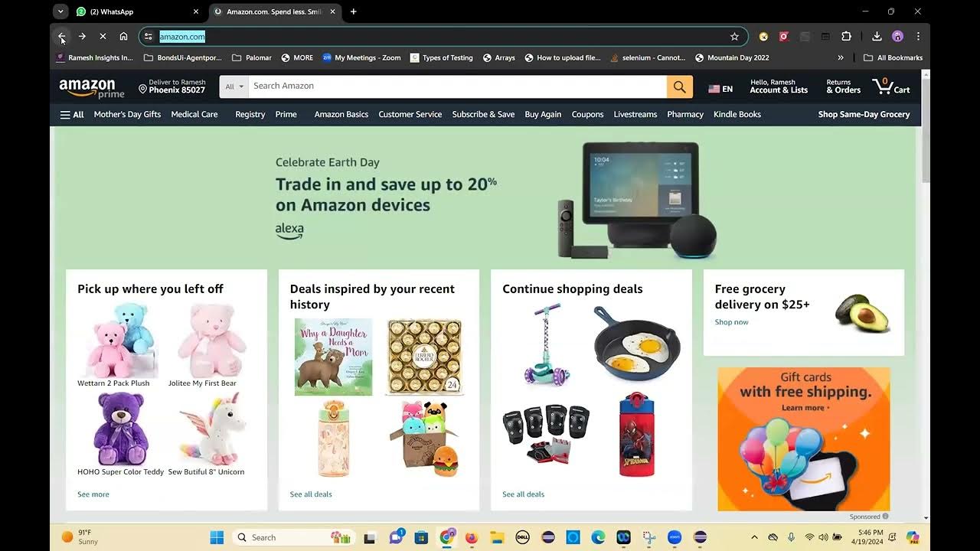The width and height of the screenshot is (980, 551).
Task: Open the EN language selector
Action: [x=720, y=89]
